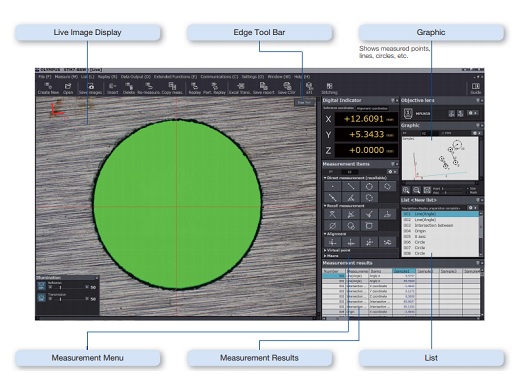Screen dimensions: 520x390
Task: Click the Save CSV toolbar icon
Action: 287,88
